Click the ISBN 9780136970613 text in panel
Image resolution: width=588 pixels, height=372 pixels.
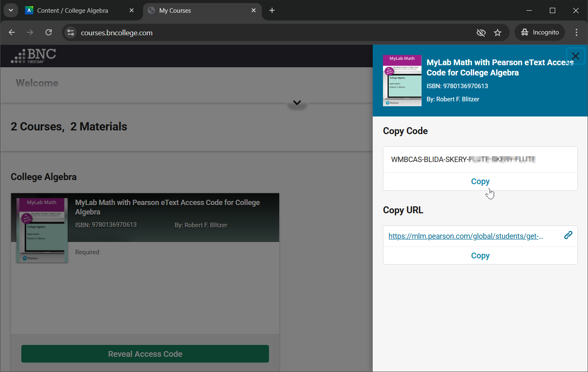tap(457, 86)
